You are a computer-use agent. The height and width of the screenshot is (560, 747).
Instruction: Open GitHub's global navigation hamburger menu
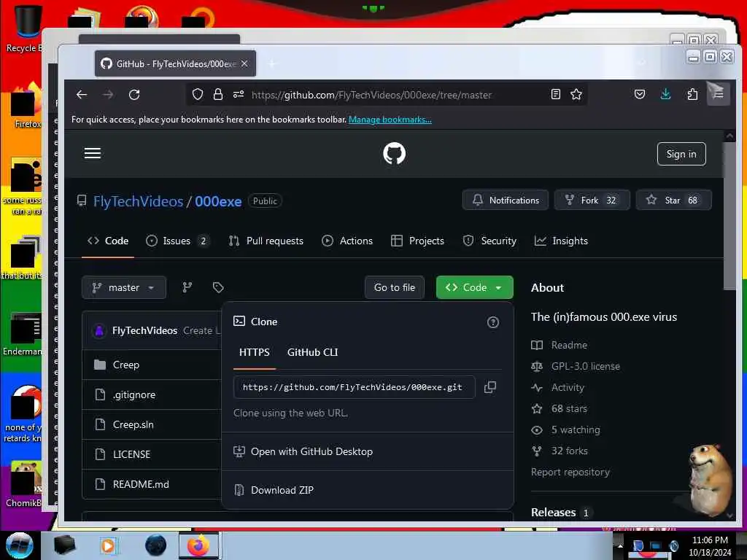click(x=93, y=153)
